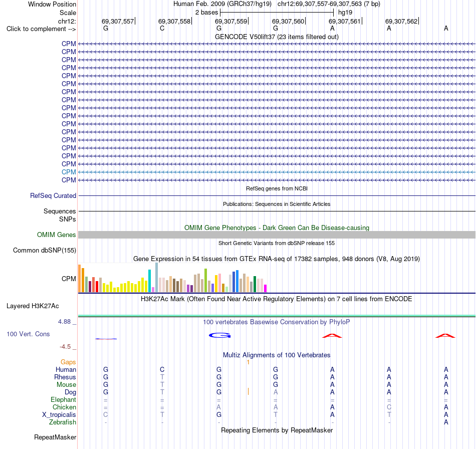Select the Mouse alignment row label

click(x=66, y=385)
